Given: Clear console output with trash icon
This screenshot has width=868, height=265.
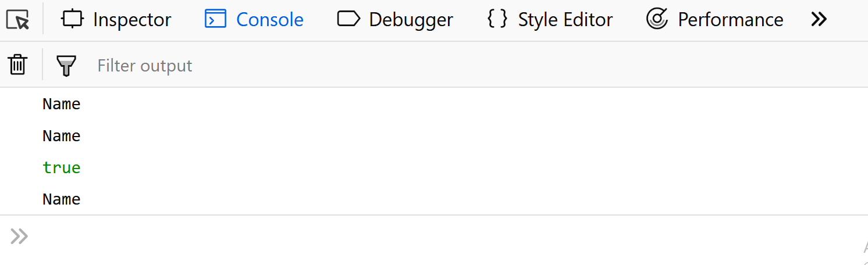Looking at the screenshot, I should pos(18,65).
